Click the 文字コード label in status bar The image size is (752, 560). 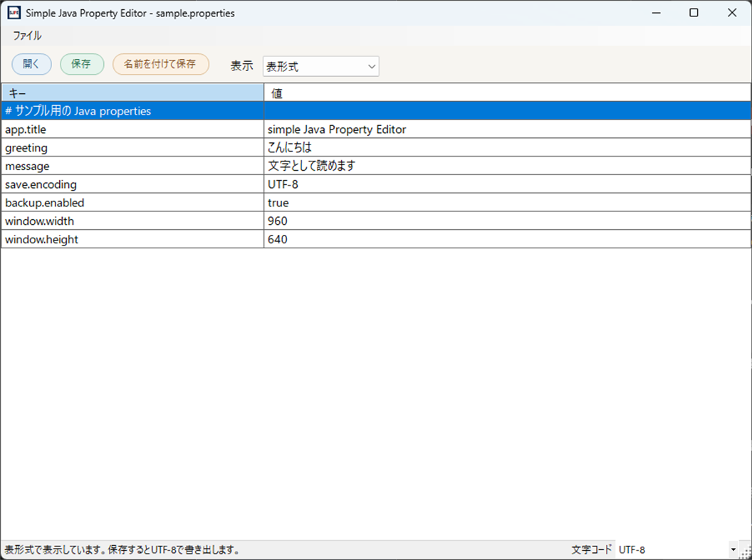[x=591, y=549]
